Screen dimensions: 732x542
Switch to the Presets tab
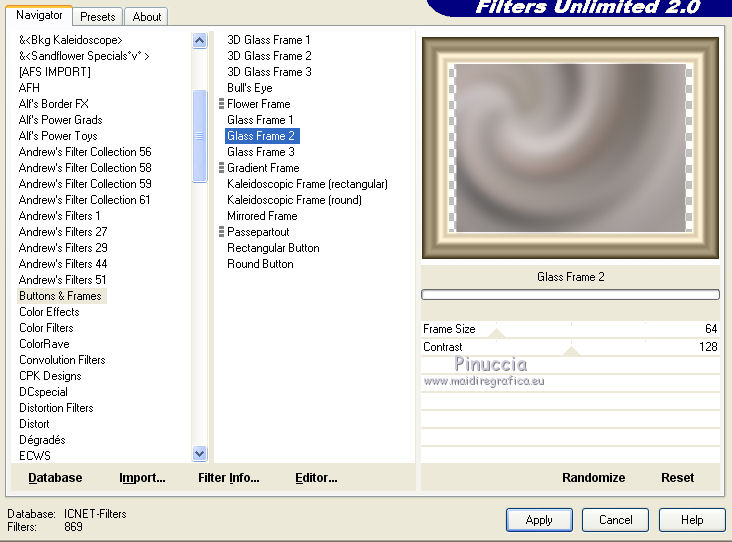(98, 17)
